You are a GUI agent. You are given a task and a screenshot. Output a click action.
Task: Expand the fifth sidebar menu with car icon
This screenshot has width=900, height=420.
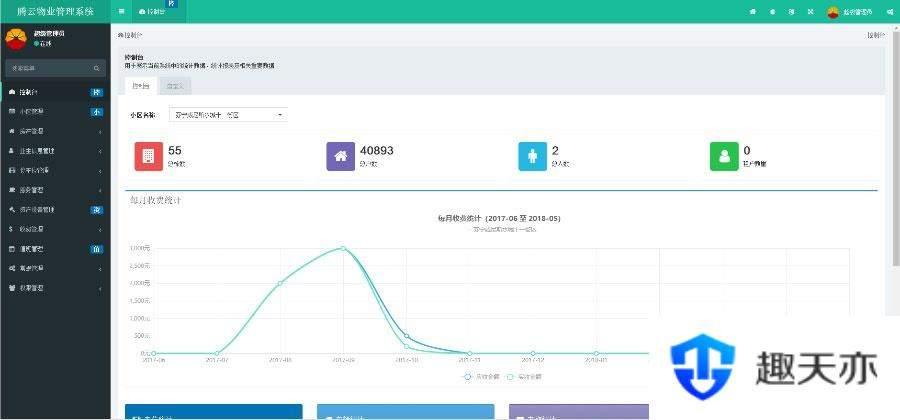coord(55,170)
